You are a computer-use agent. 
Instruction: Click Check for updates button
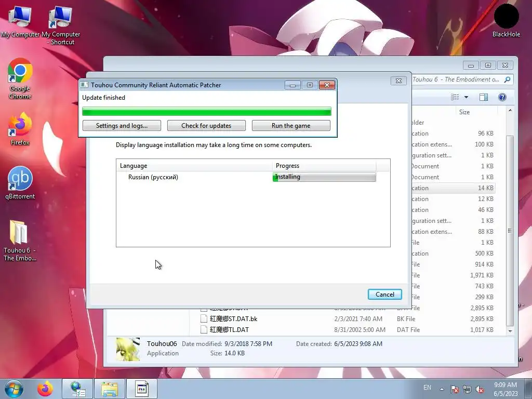pyautogui.click(x=206, y=126)
